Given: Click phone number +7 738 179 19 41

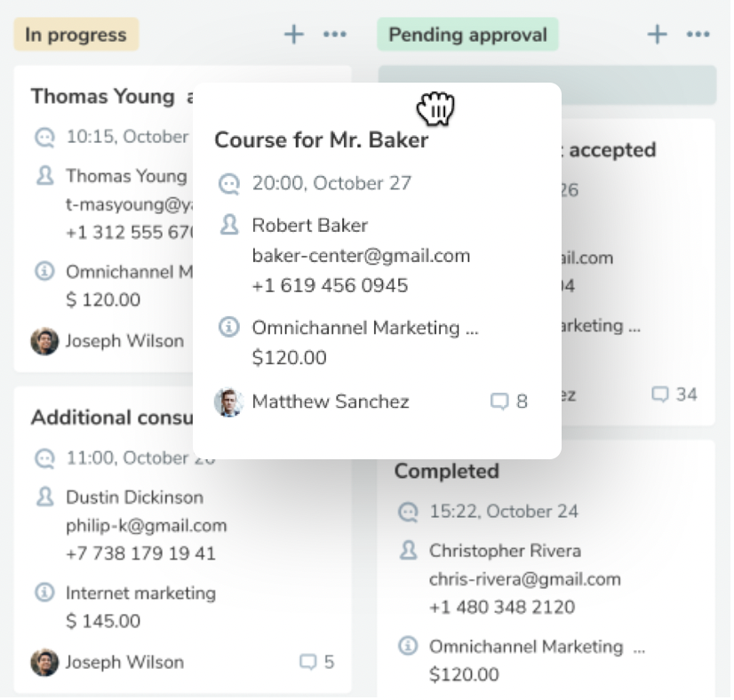Looking at the screenshot, I should (140, 553).
